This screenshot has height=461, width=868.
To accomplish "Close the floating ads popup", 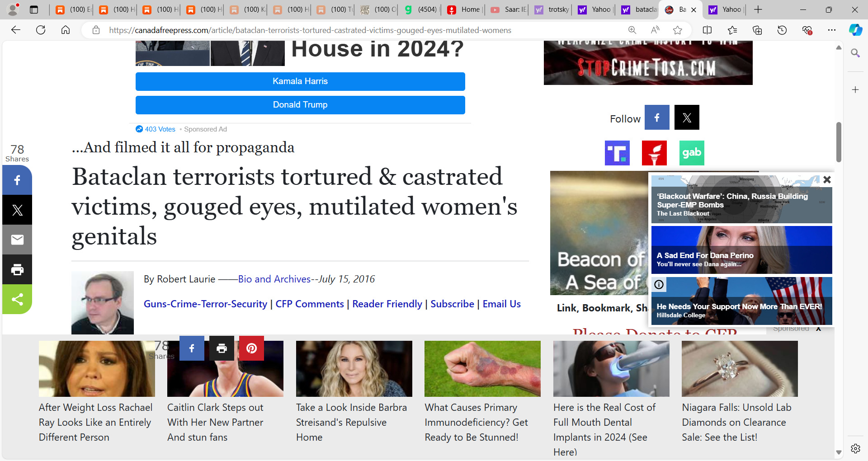I will pos(827,179).
